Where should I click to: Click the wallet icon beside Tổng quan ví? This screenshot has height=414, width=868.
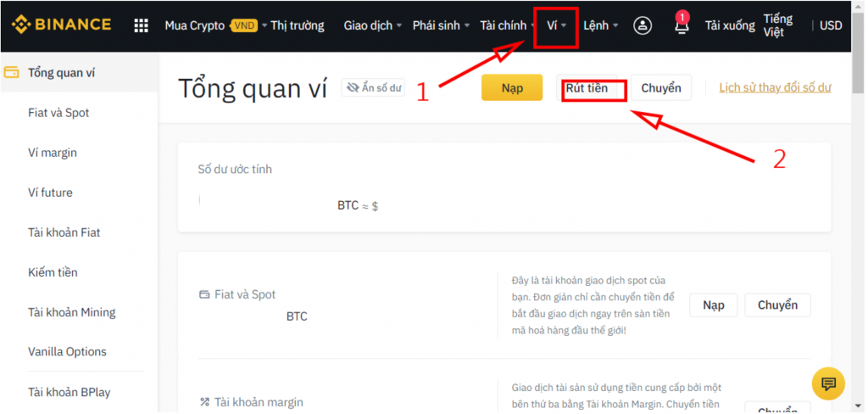(x=11, y=73)
